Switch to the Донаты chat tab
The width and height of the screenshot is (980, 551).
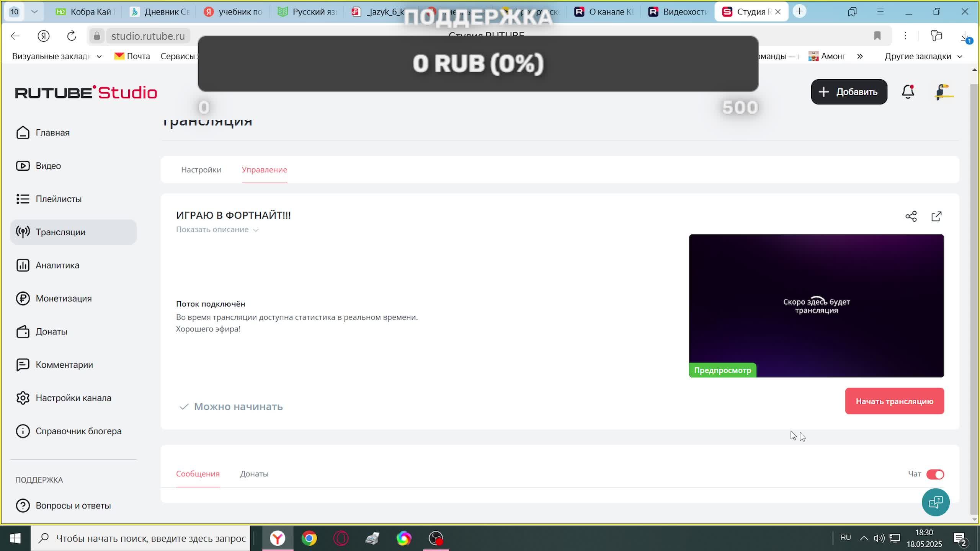(x=254, y=474)
